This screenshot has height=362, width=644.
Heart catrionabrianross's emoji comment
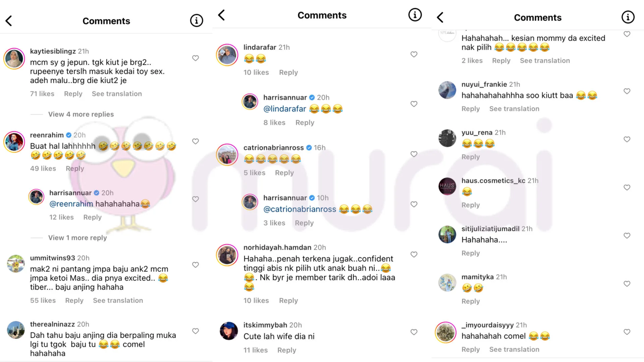414,154
